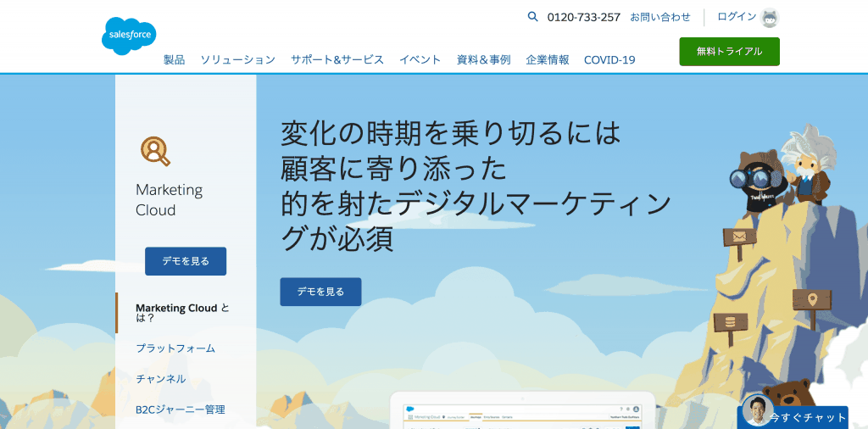Click the Marketing Cloud magnifier icon
Viewport: 868px width, 429px height.
tap(155, 151)
